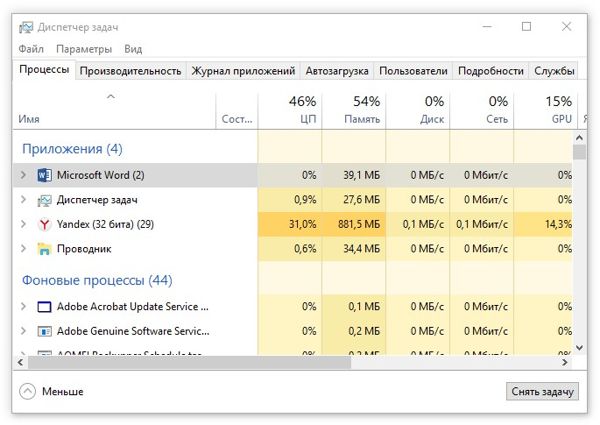Screen dimensions: 600x425
Task: Select the Проводник row name
Action: click(84, 249)
